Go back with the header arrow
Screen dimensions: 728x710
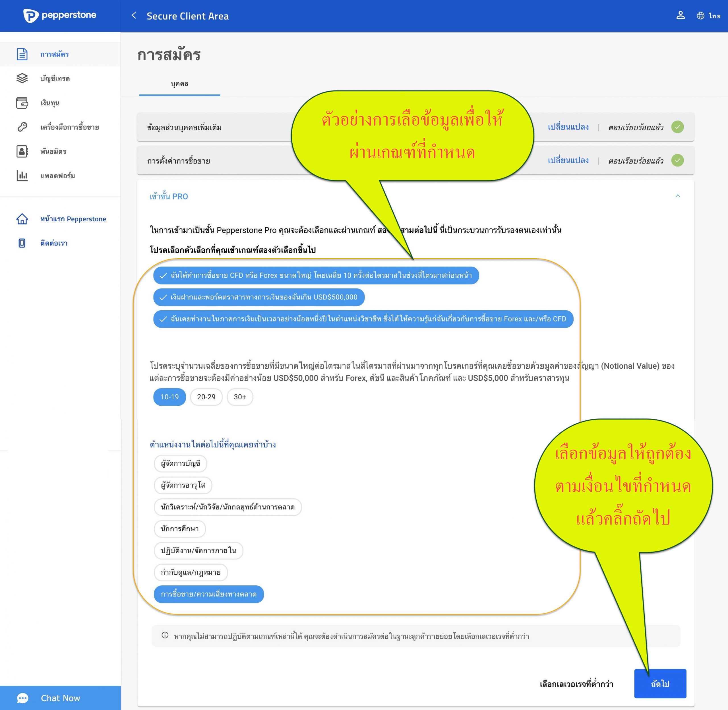point(134,15)
